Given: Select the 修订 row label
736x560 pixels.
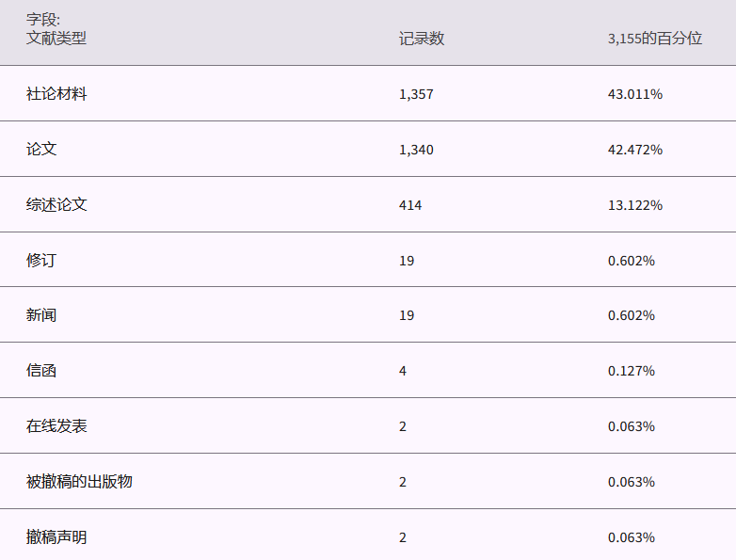Looking at the screenshot, I should (x=41, y=261).
